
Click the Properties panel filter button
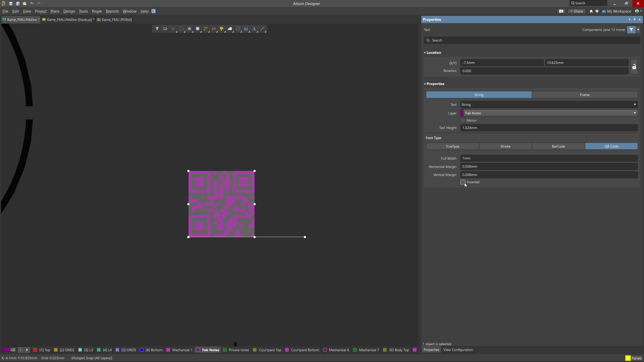[631, 30]
